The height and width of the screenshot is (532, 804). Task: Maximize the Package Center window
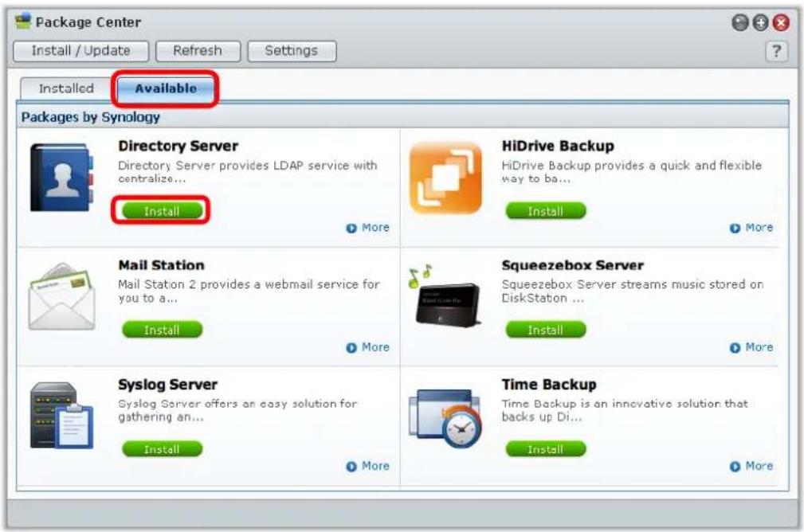tap(760, 22)
